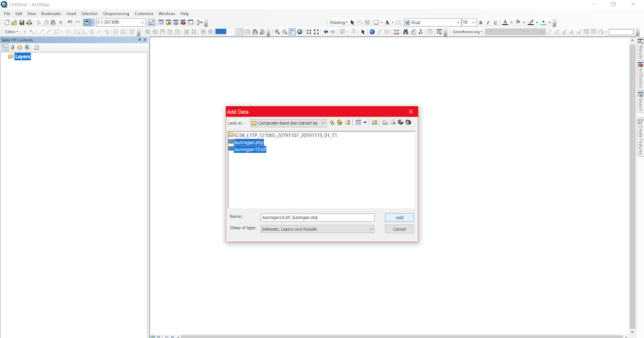The image size is (644, 338).
Task: Click Up One Level in Add Data
Action: [332, 123]
